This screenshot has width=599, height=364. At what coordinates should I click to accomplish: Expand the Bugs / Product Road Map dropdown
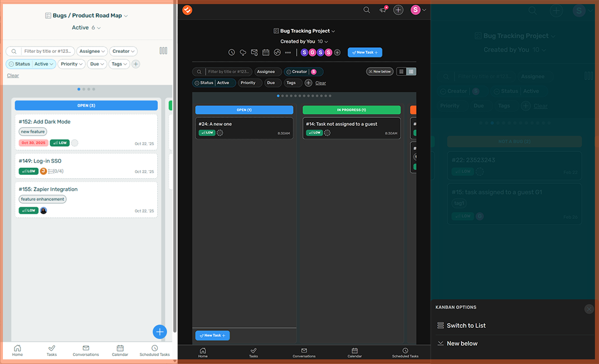pyautogui.click(x=87, y=16)
